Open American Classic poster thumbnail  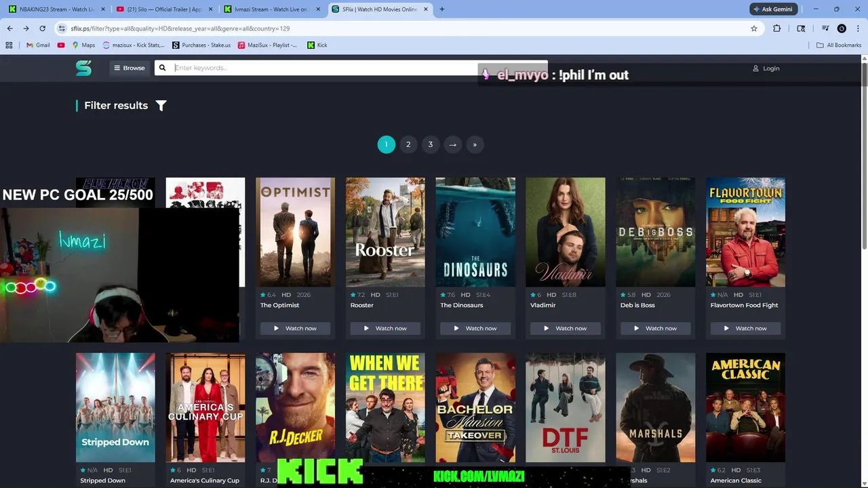click(x=745, y=407)
